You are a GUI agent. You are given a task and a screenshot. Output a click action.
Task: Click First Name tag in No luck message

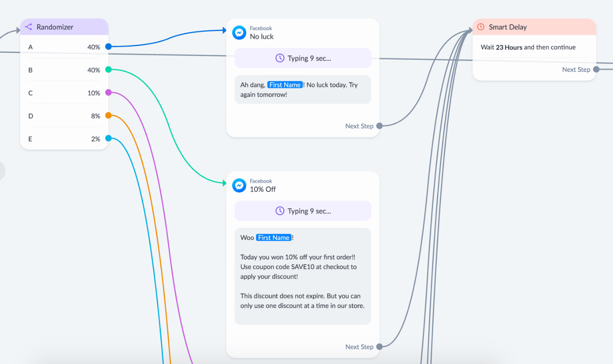tap(285, 85)
